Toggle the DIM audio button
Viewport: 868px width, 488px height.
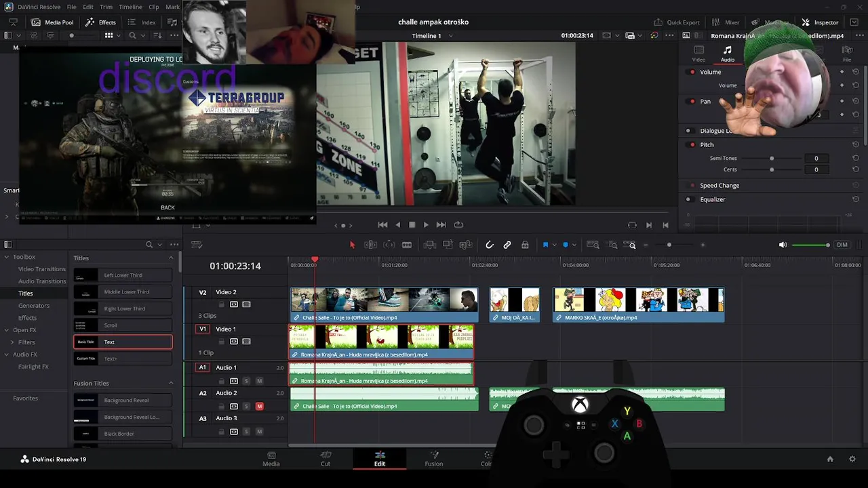point(842,245)
